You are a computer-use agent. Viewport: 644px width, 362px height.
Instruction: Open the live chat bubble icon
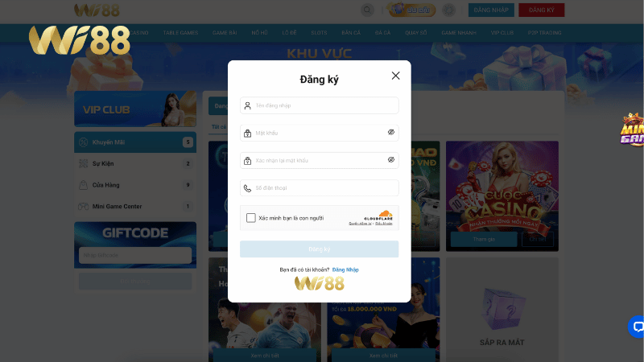(x=637, y=327)
